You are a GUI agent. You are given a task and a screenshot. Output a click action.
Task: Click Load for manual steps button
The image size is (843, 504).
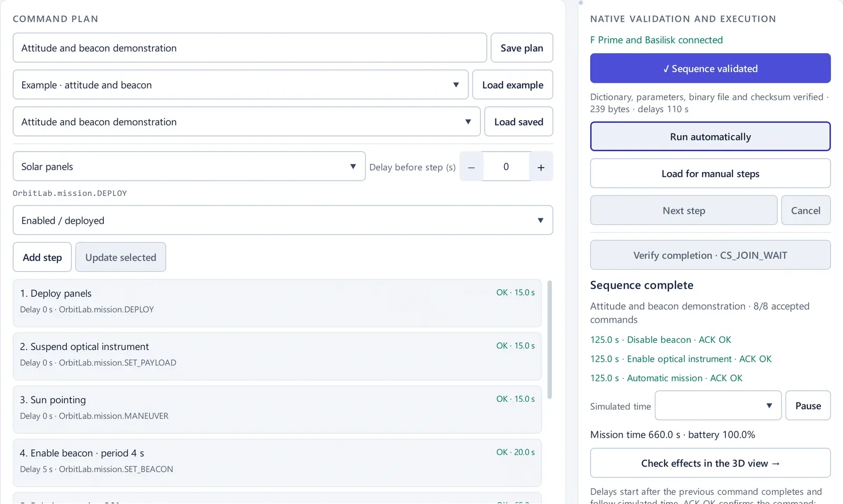point(710,174)
